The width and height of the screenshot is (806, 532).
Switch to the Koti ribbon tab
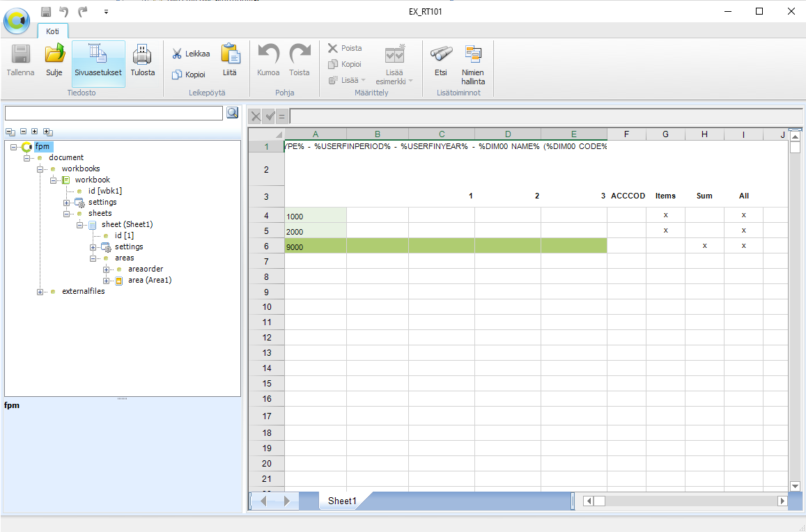pyautogui.click(x=52, y=31)
